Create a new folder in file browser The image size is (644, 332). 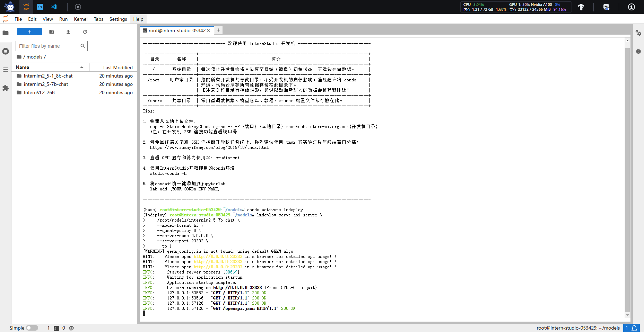coord(52,32)
